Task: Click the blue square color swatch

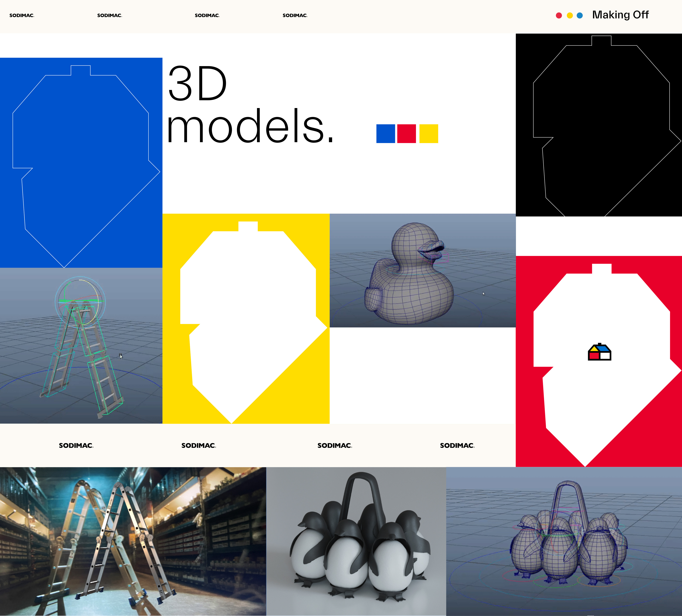Action: click(x=385, y=134)
